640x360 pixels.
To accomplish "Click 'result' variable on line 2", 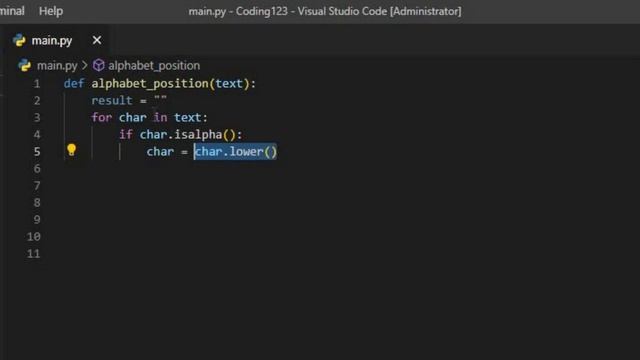I will pos(112,101).
